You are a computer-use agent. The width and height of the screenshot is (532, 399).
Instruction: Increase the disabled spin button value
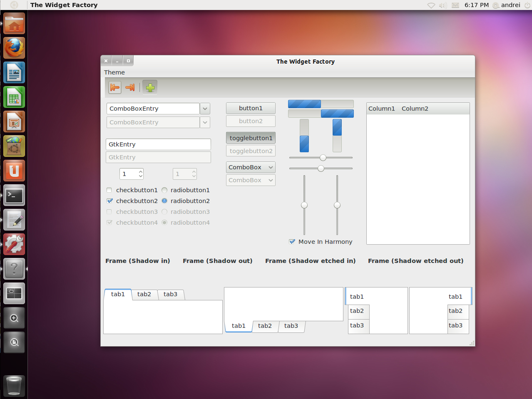[194, 171]
